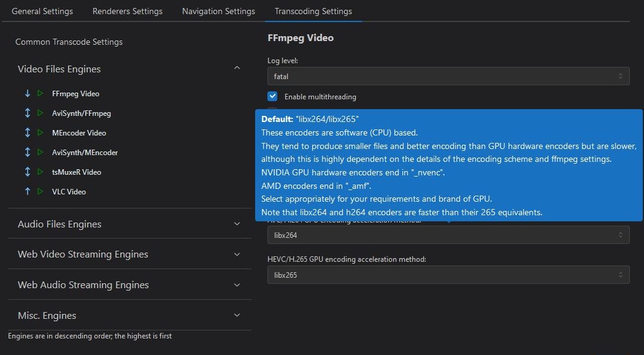Image resolution: width=644 pixels, height=355 pixels.
Task: Select the Transcoding Settings tab
Action: pos(313,11)
